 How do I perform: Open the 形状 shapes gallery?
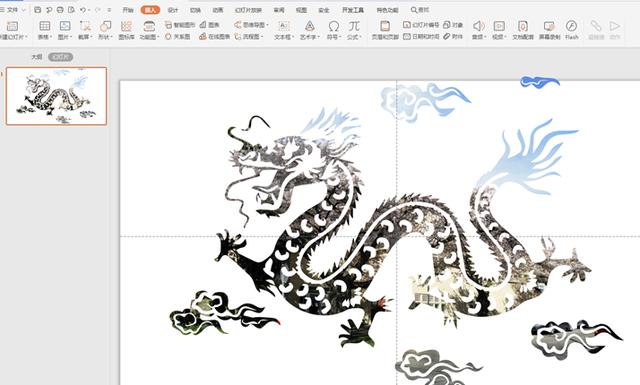tap(105, 30)
